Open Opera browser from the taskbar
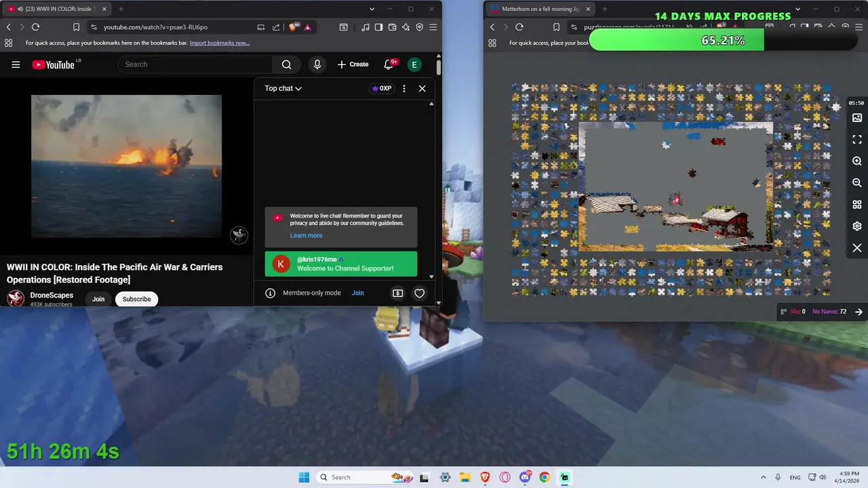868x488 pixels. [505, 477]
